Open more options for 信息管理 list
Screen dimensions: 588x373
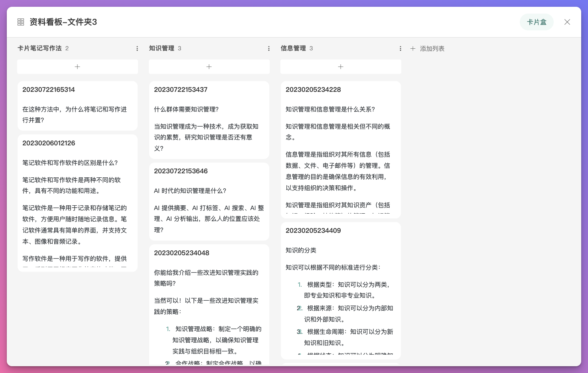pos(401,48)
